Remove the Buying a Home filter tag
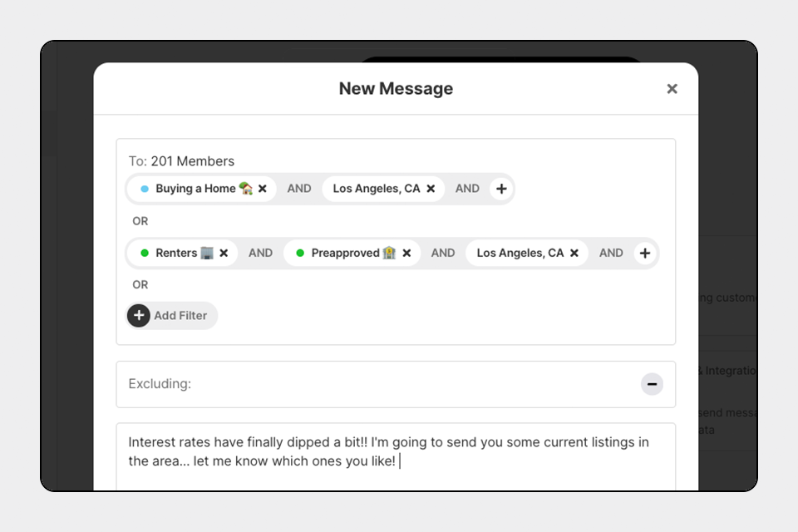 pos(263,189)
